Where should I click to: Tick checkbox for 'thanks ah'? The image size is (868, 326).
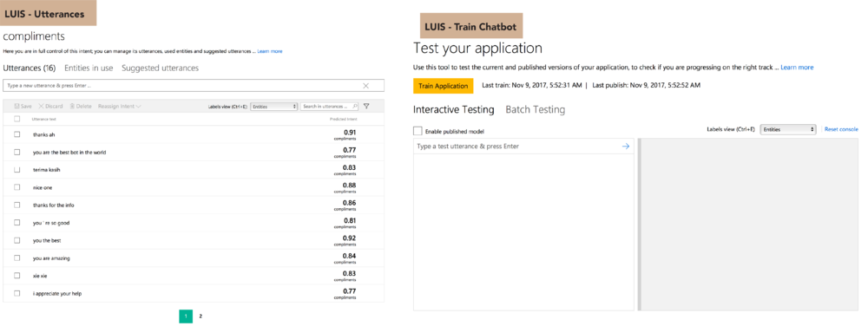click(x=17, y=134)
